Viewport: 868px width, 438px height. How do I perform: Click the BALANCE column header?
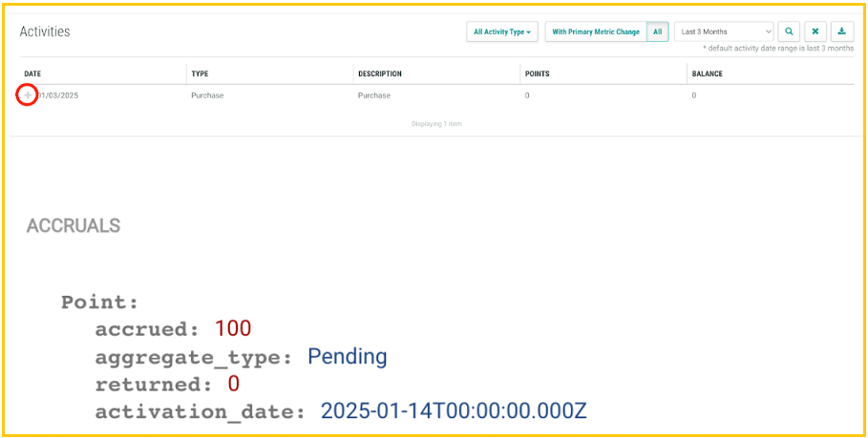[707, 73]
